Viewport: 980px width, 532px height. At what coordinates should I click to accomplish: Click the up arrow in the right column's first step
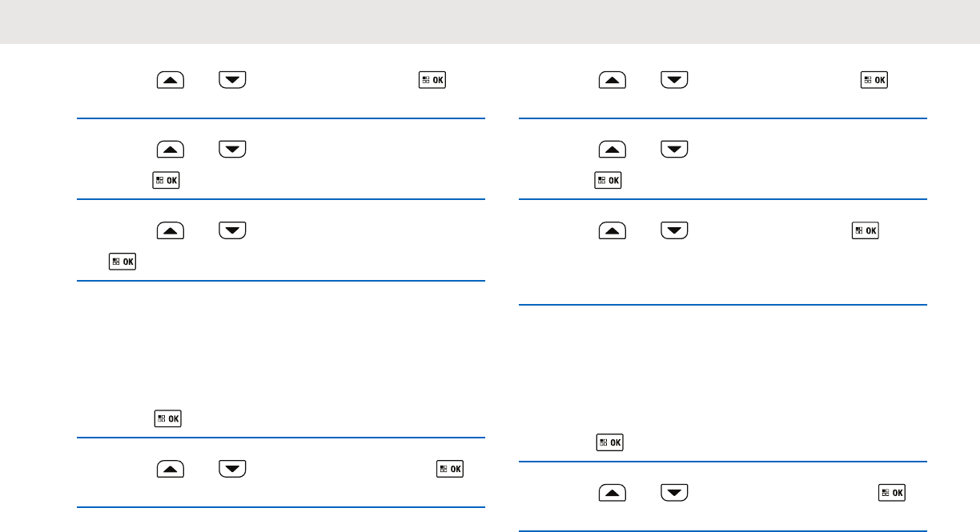point(612,80)
